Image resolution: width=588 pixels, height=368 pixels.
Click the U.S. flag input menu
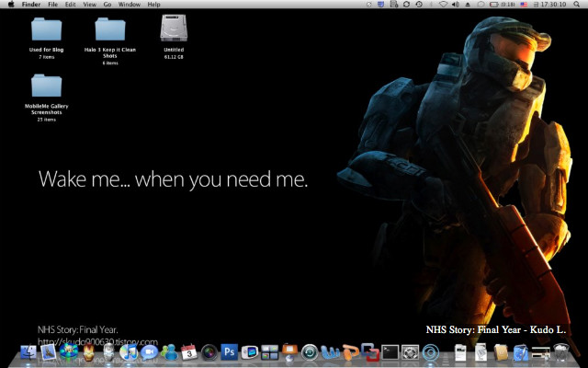524,4
